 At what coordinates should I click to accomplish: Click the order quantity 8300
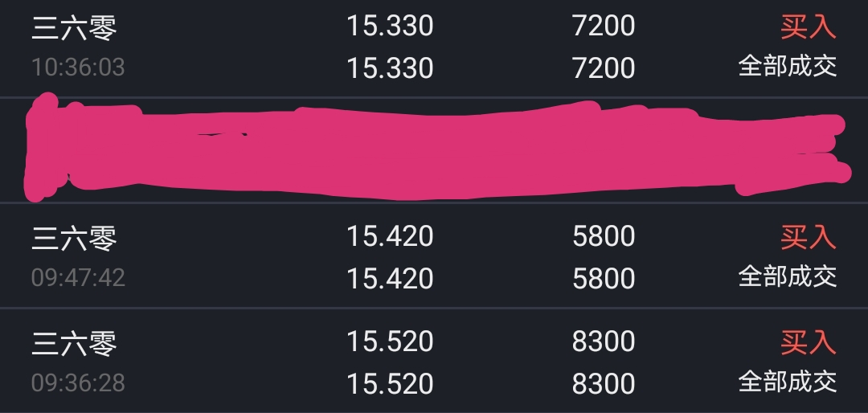(x=604, y=341)
